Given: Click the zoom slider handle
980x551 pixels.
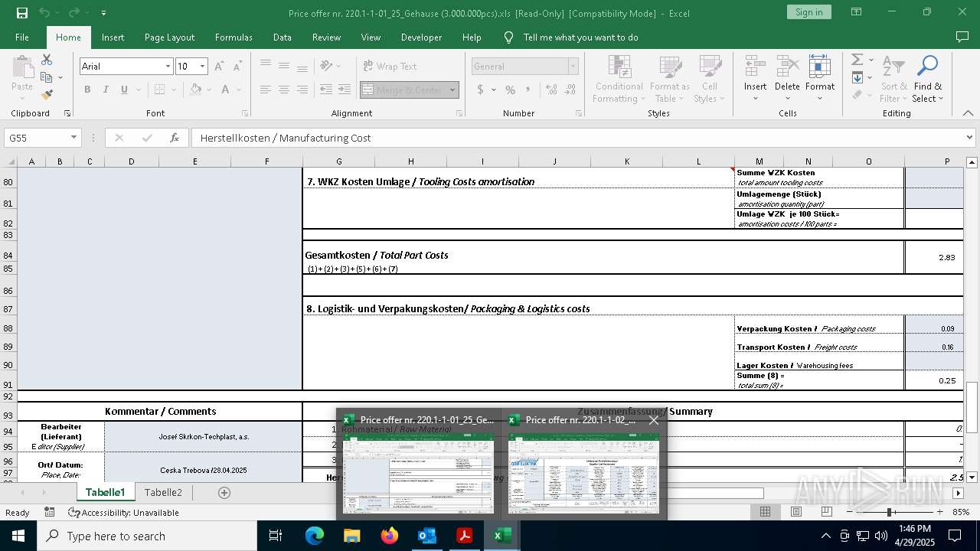Looking at the screenshot, I should pyautogui.click(x=889, y=512).
